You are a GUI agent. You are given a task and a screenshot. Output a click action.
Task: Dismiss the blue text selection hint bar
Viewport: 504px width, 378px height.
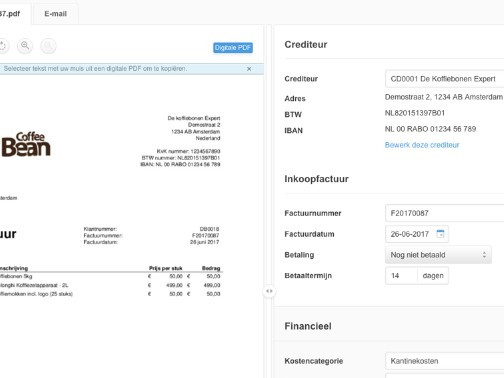pyautogui.click(x=249, y=69)
